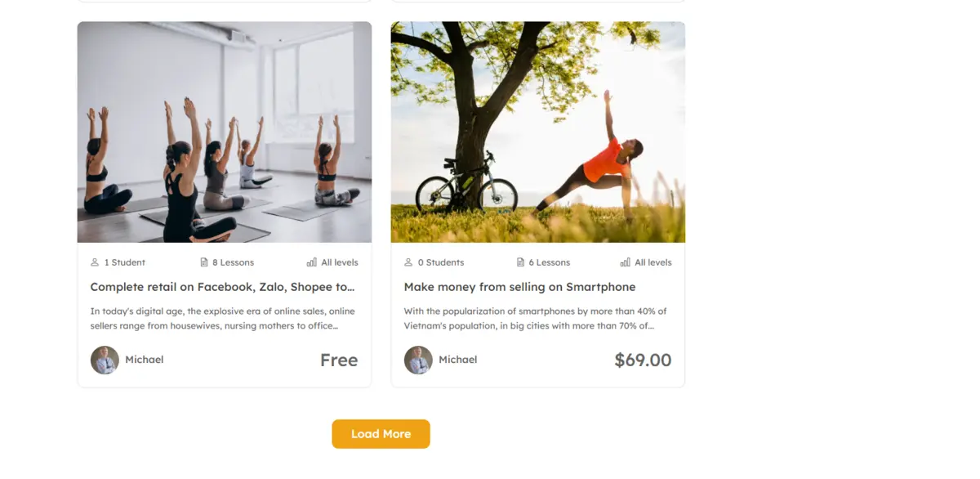
Task: Click the description starting "With the popularization of smartphones"
Action: coord(535,318)
